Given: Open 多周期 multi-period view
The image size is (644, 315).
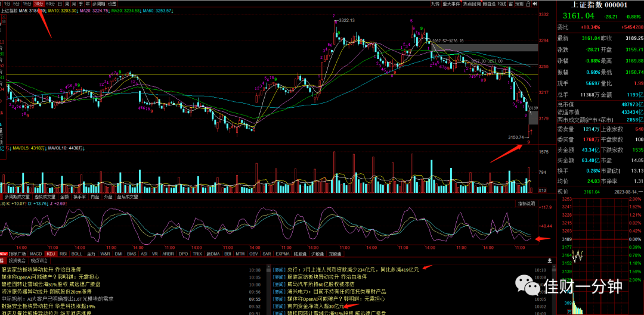Looking at the screenshot, I should click(99, 4).
